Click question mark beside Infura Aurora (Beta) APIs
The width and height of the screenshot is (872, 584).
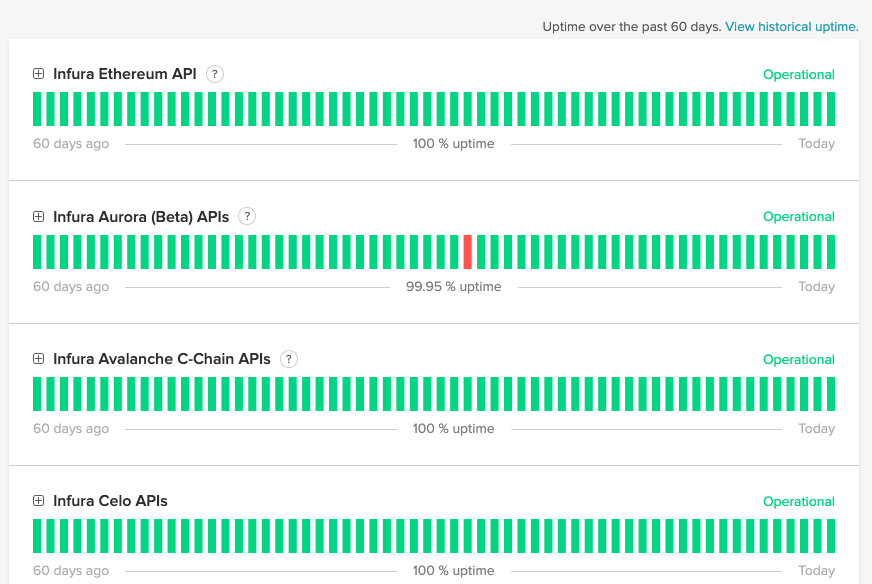[247, 216]
